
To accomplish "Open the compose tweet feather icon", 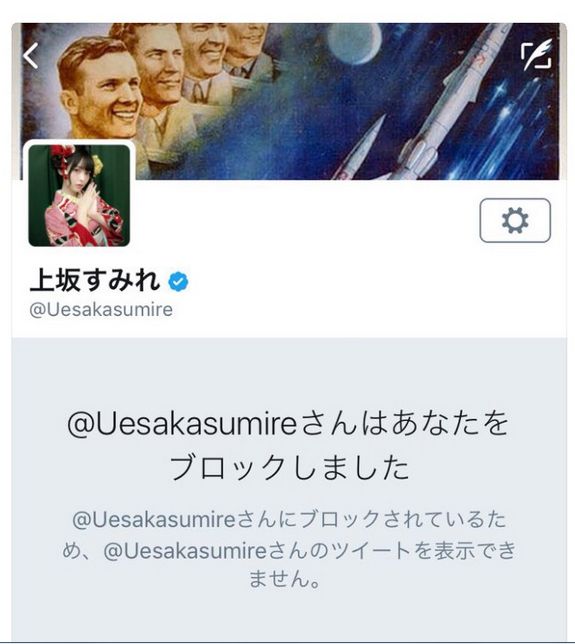I will (536, 55).
